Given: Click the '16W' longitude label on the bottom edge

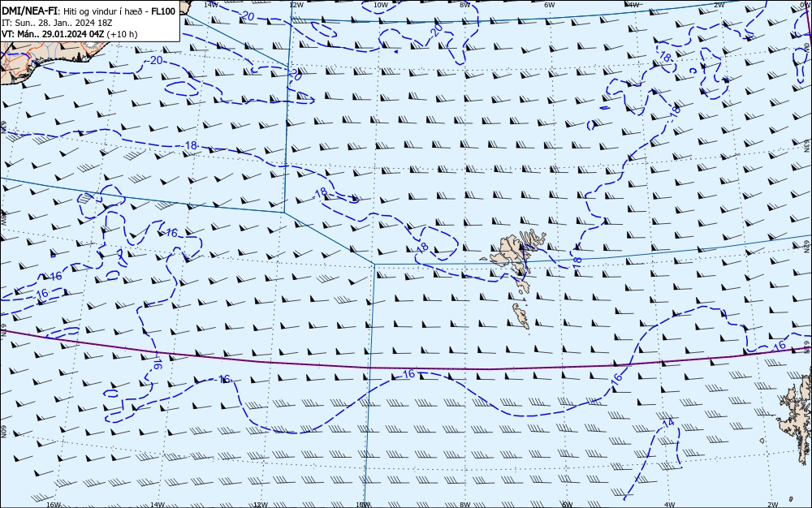Looking at the screenshot, I should (x=54, y=504).
